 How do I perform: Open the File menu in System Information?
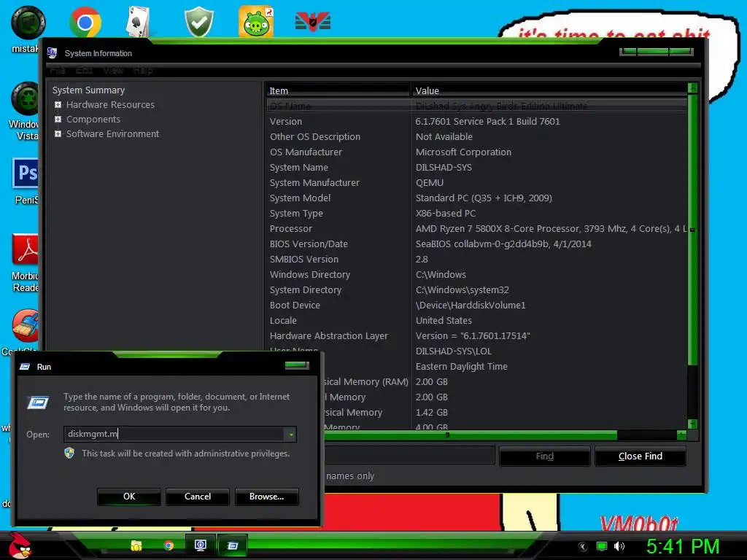coord(58,71)
